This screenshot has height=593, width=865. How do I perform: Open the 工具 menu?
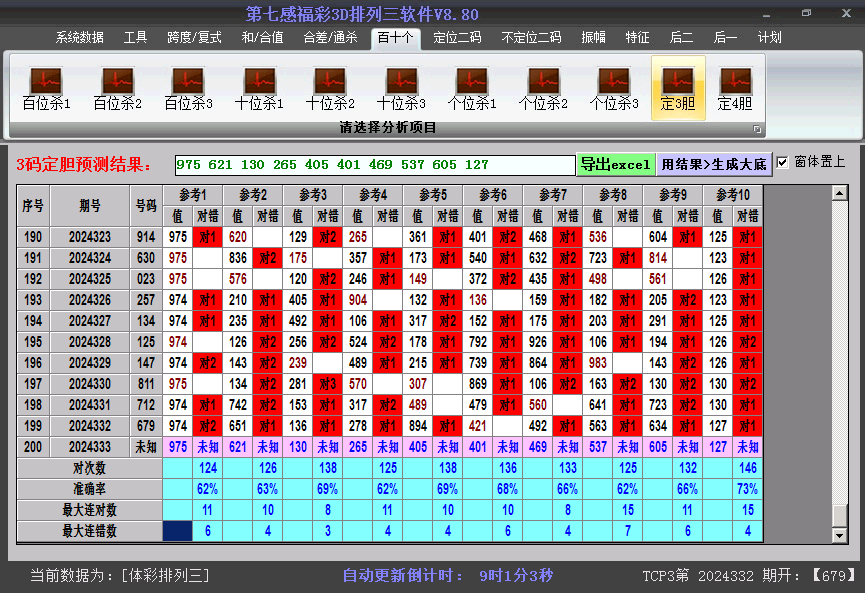(x=135, y=38)
